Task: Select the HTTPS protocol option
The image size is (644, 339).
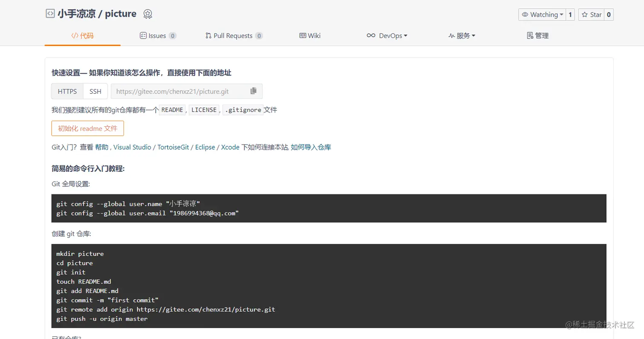Action: coord(67,91)
